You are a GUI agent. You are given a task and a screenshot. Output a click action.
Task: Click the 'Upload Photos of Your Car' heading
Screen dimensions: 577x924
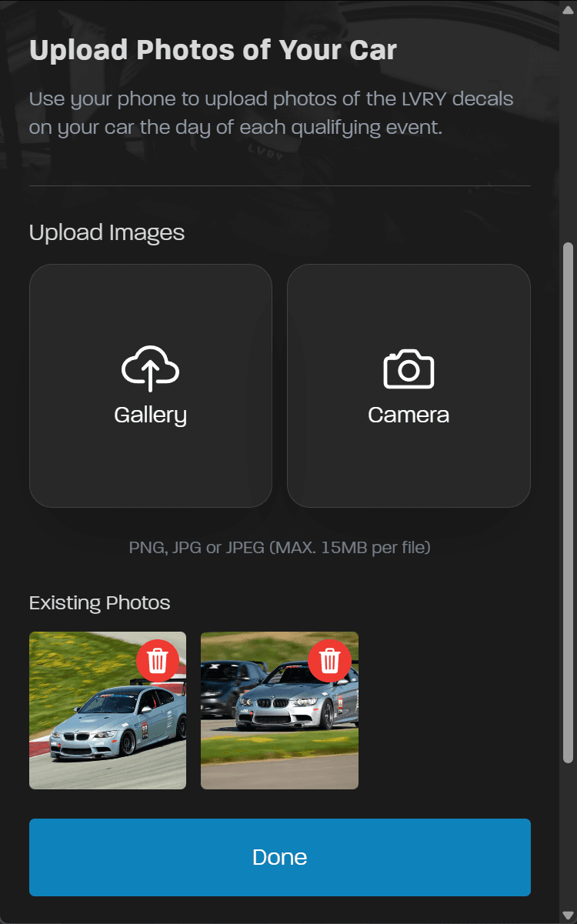(213, 50)
